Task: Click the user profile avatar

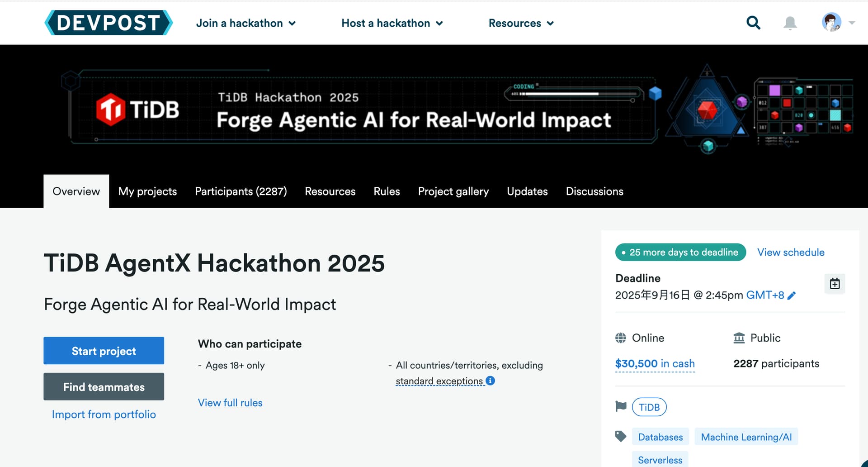Action: tap(831, 22)
